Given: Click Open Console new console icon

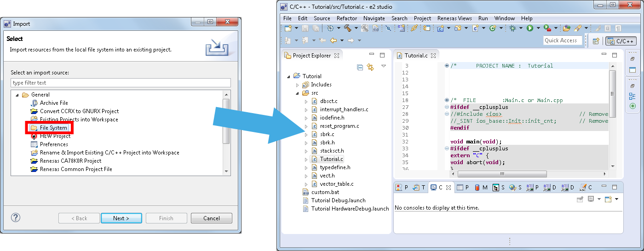Looking at the screenshot, I should [608, 199].
